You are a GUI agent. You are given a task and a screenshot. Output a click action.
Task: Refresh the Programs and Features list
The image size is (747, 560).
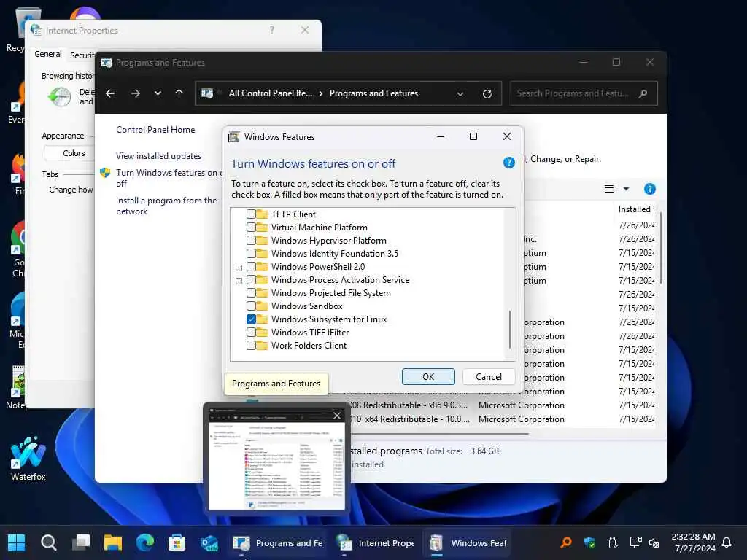pyautogui.click(x=487, y=94)
